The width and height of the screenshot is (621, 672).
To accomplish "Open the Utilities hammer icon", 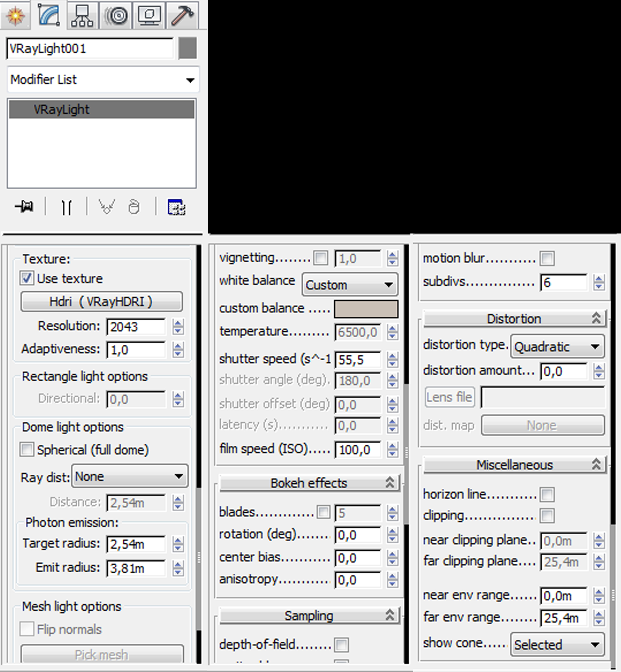I will [182, 15].
